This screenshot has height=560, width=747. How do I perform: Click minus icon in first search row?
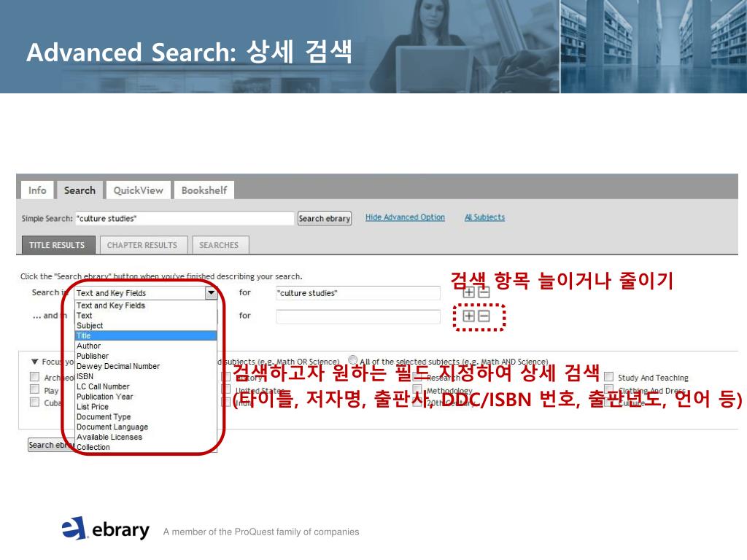coord(484,292)
